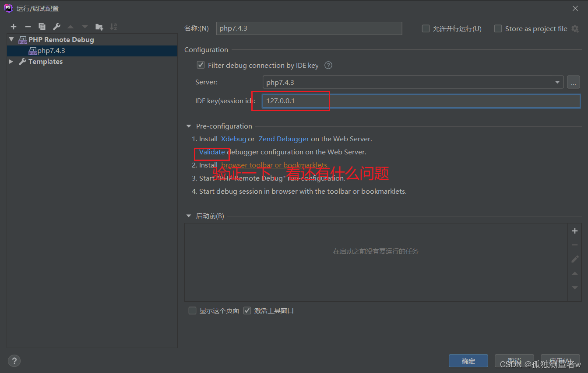Disable Filter debug connection by IDE key
Screen dimensions: 588x373
[x=200, y=65]
